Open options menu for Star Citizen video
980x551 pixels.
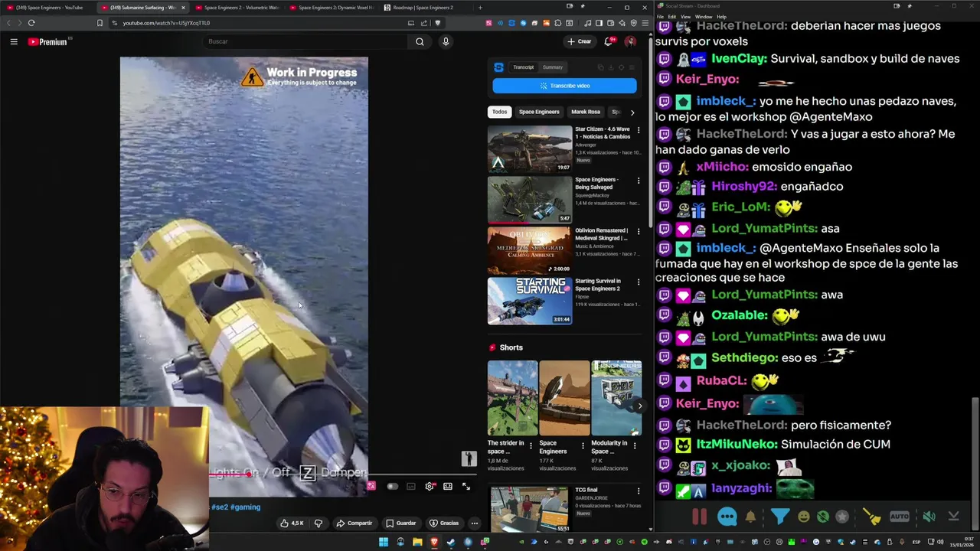coord(639,129)
